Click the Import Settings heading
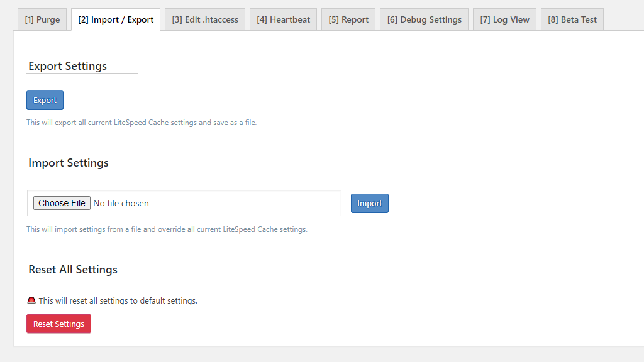This screenshot has width=644, height=362. pos(68,163)
